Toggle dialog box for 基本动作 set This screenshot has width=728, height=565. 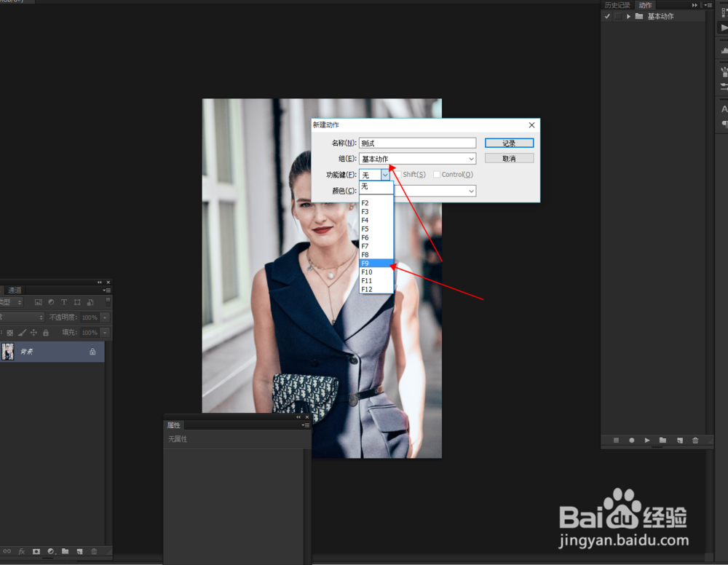[618, 16]
